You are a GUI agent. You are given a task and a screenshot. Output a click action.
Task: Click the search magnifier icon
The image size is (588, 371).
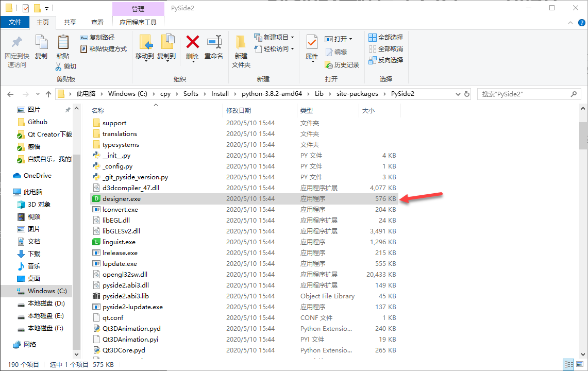tap(574, 94)
